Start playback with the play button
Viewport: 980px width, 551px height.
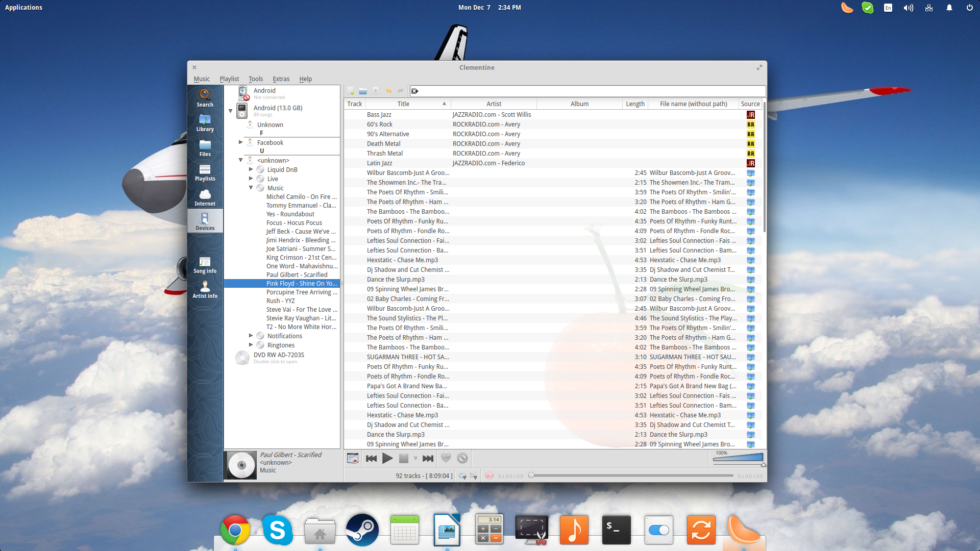387,458
